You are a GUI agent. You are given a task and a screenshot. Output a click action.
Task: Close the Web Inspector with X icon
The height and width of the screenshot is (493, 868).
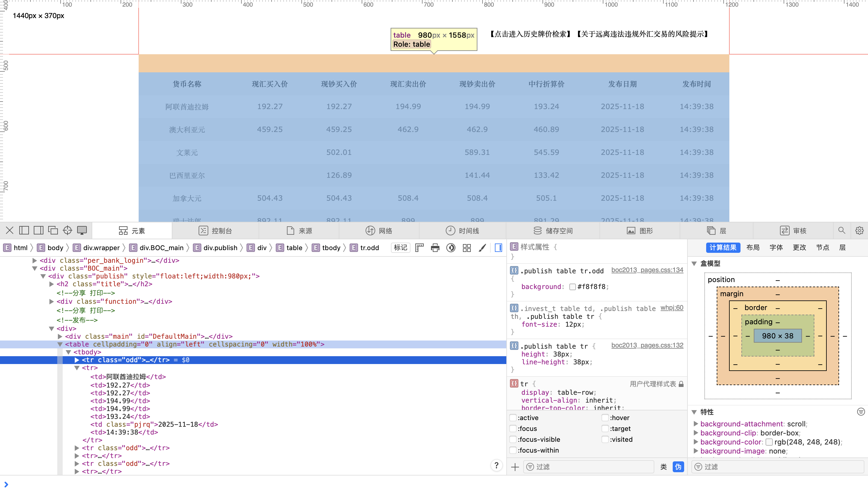click(x=9, y=231)
